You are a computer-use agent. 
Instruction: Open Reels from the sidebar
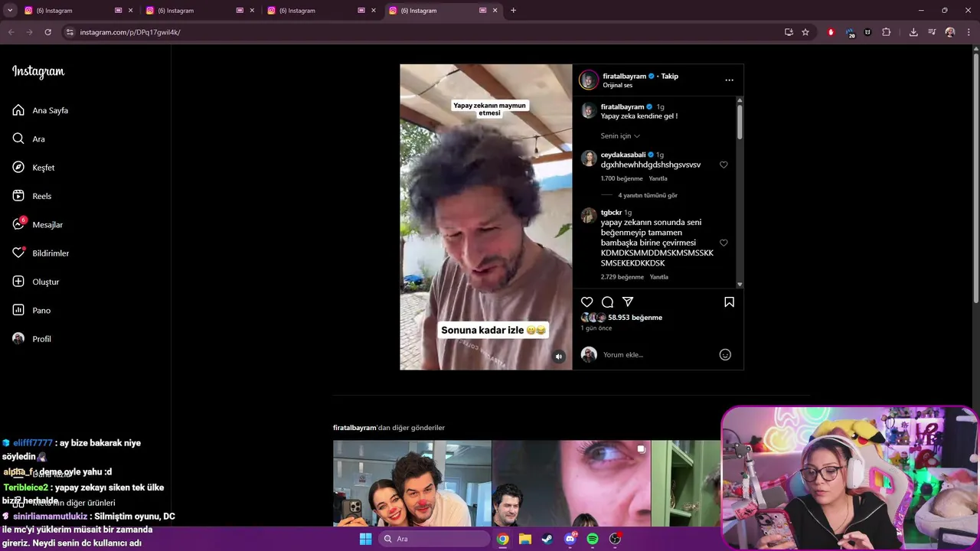[32, 196]
